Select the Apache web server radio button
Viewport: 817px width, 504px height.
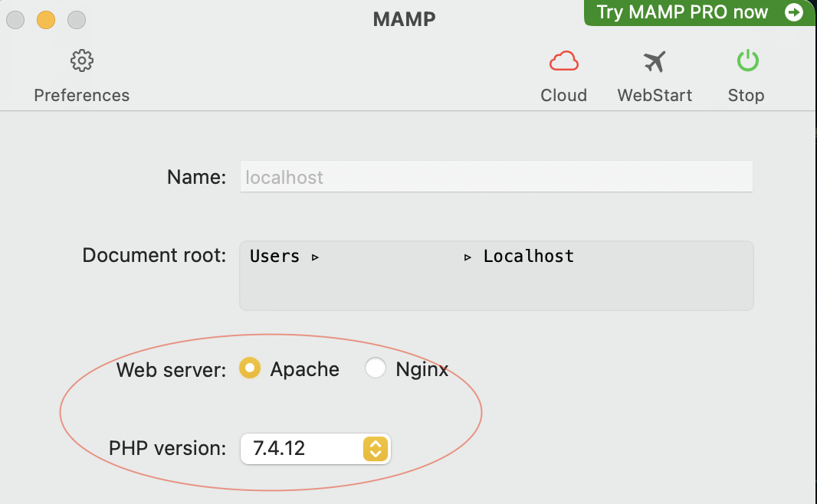(x=250, y=368)
